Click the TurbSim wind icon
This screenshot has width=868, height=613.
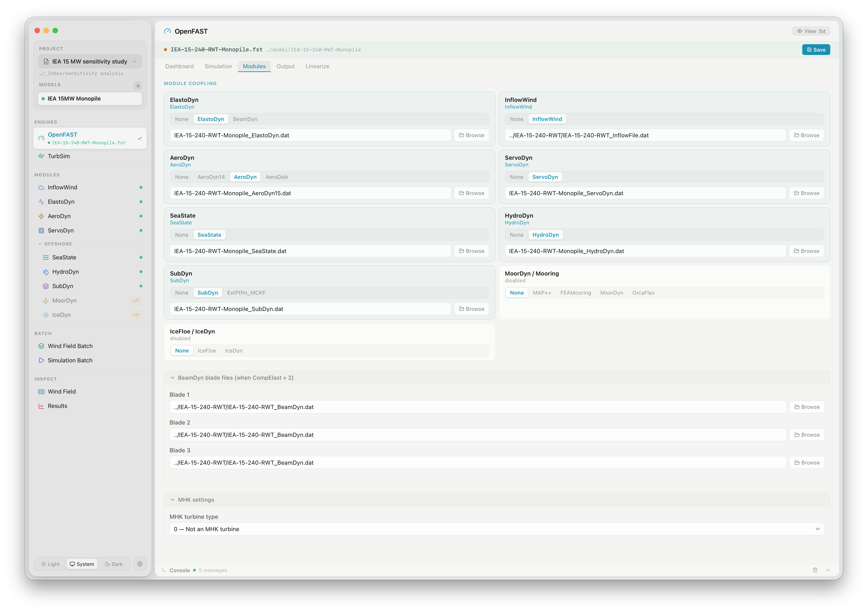click(41, 156)
